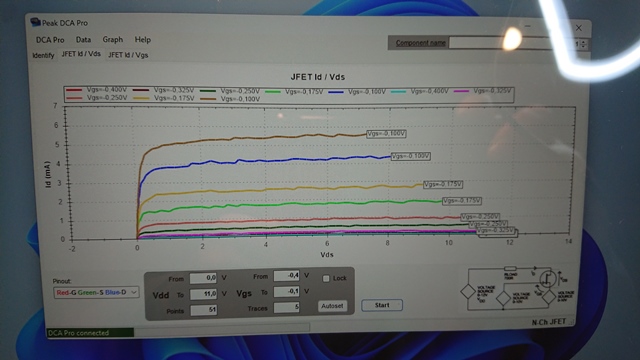
Task: Click the Autoset button
Action: click(332, 306)
